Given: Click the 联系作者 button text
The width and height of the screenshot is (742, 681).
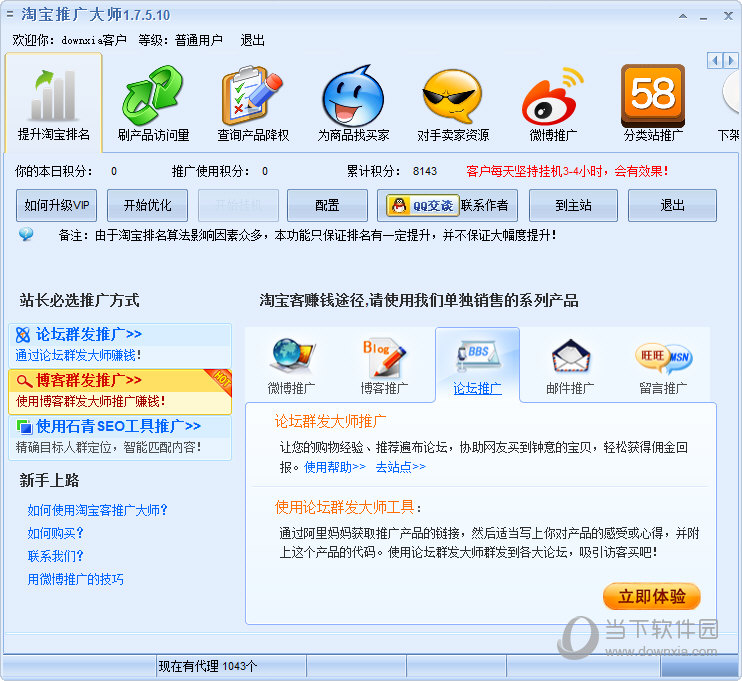Looking at the screenshot, I should pos(485,205).
